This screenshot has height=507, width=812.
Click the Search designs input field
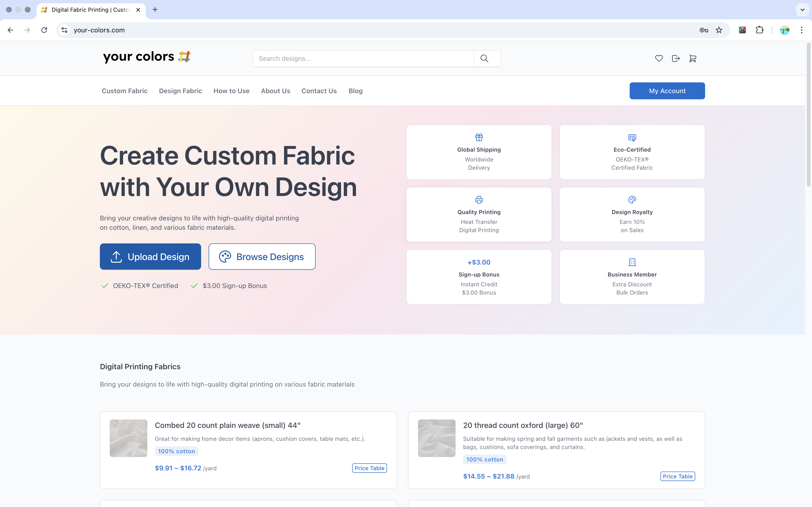[363, 58]
